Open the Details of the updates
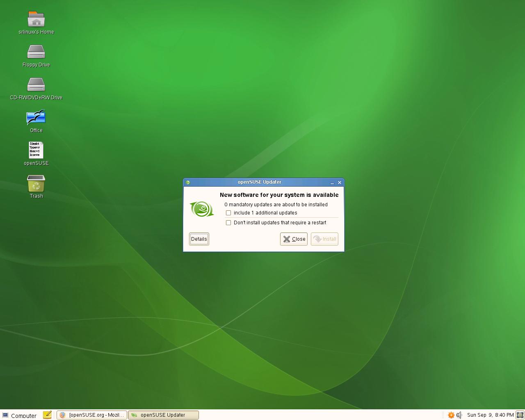The width and height of the screenshot is (525, 420). [x=199, y=239]
